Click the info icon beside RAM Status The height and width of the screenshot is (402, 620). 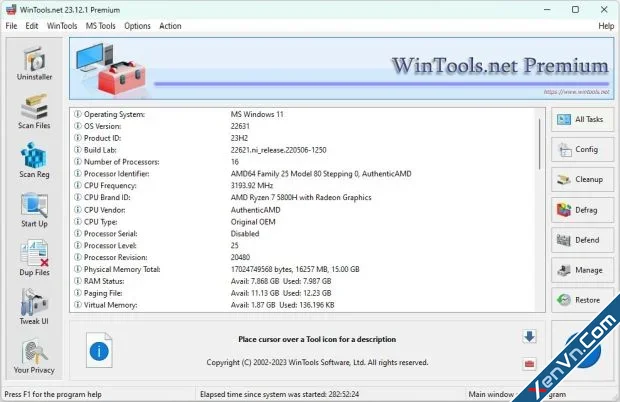[78, 281]
